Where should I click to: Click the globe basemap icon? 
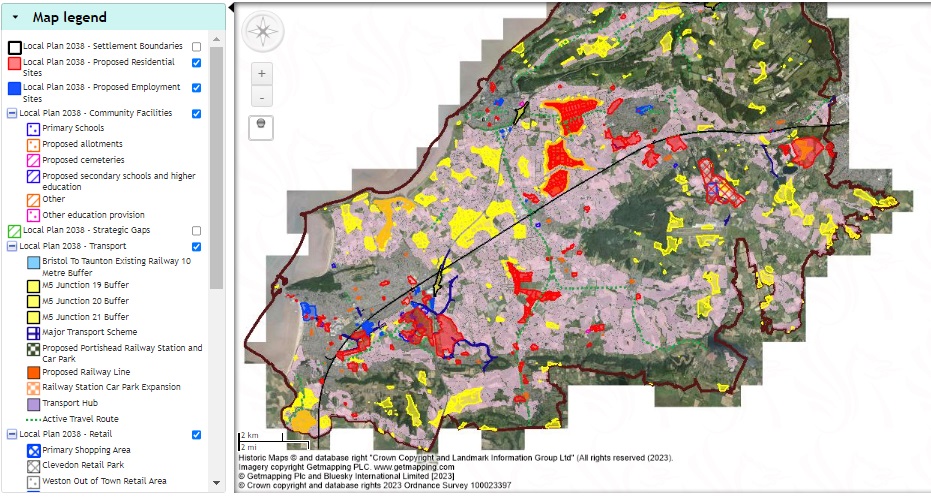point(262,123)
